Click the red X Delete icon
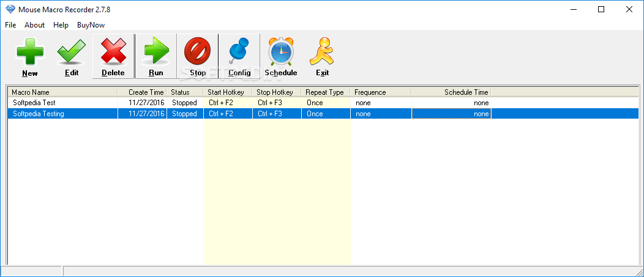This screenshot has height=277, width=644. (x=113, y=51)
